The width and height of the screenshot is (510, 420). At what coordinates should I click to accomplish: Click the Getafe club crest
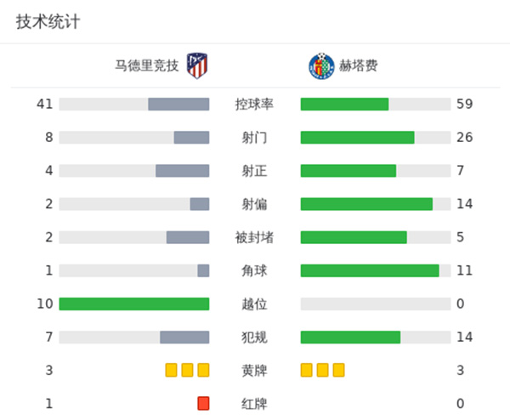point(319,65)
